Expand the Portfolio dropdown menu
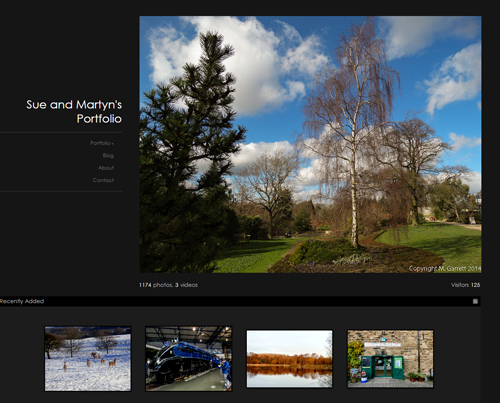This screenshot has width=500, height=403. tap(102, 143)
